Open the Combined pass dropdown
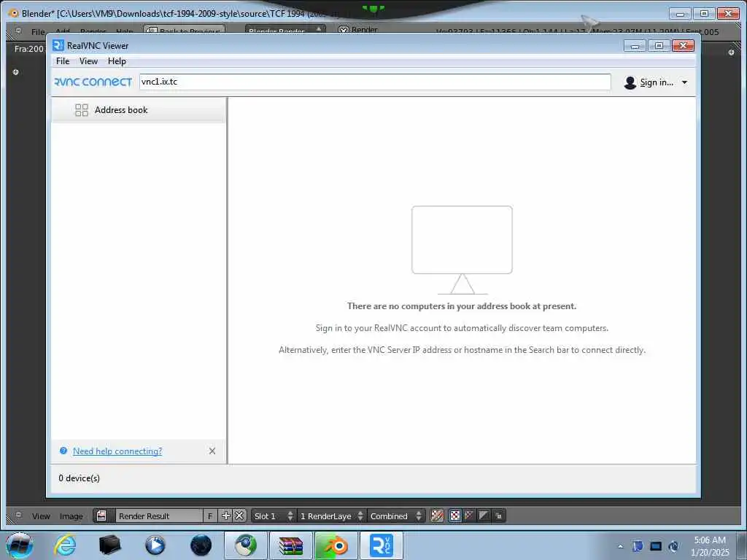 [x=395, y=516]
